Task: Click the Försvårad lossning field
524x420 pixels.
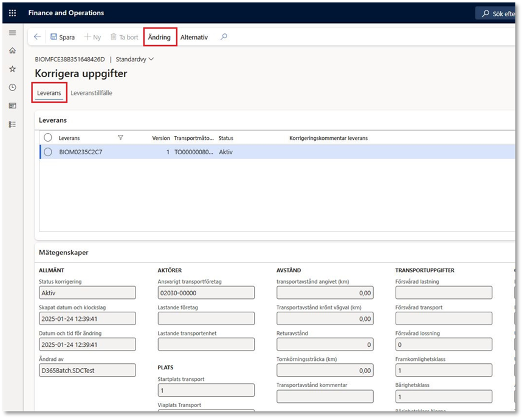Action: pos(444,344)
